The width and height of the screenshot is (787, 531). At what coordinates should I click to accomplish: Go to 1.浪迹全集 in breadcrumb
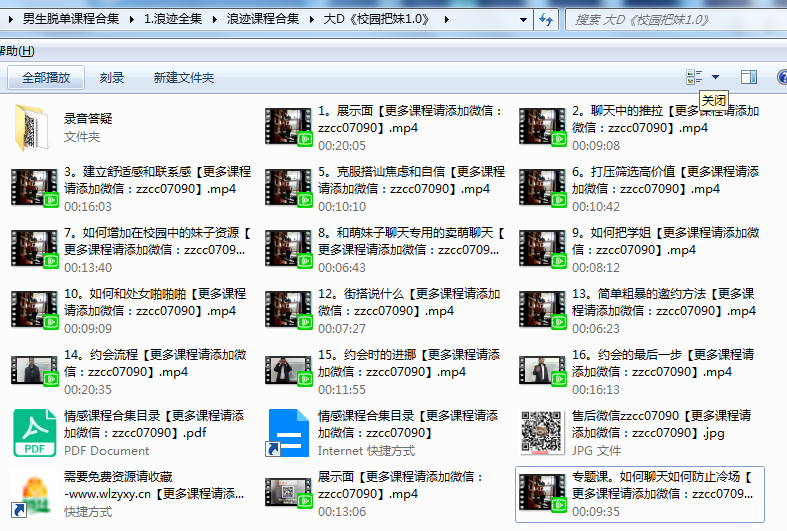coord(173,19)
